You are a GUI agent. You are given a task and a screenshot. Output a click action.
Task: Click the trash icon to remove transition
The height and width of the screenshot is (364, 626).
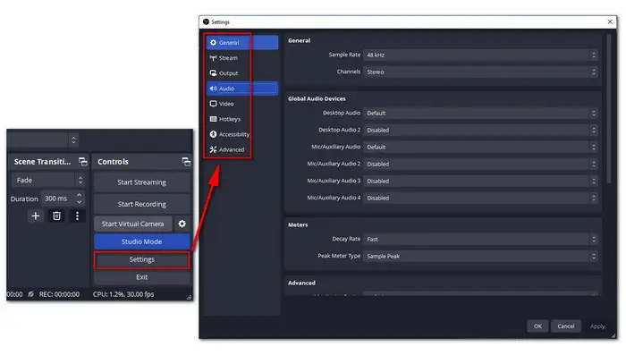(56, 216)
